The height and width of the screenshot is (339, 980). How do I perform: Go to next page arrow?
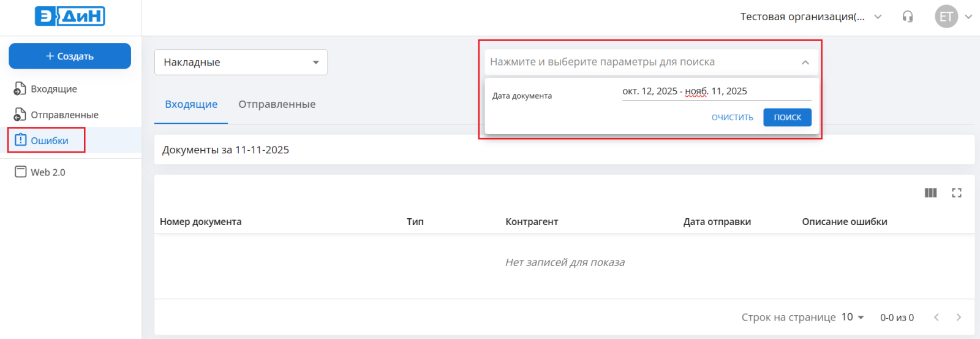tap(959, 317)
